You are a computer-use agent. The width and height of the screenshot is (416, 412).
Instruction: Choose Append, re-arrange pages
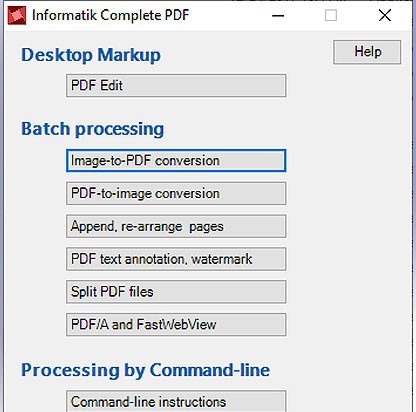coord(176,226)
